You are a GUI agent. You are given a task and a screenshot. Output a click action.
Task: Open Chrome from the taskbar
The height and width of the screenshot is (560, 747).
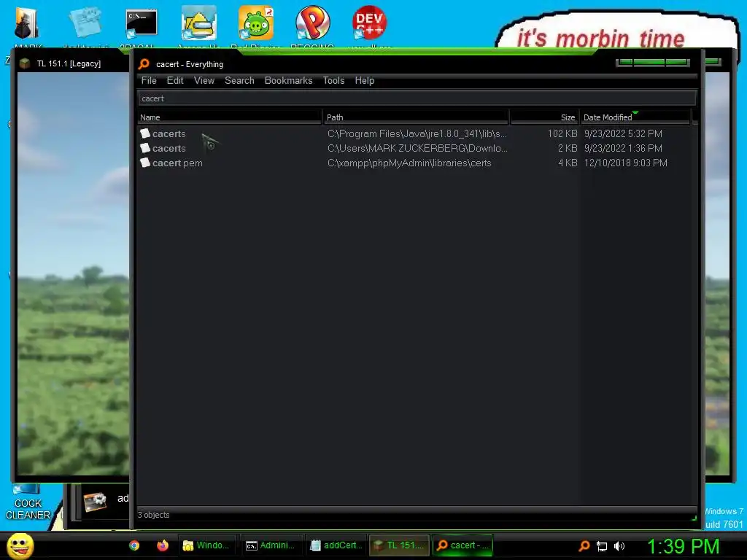tap(134, 545)
